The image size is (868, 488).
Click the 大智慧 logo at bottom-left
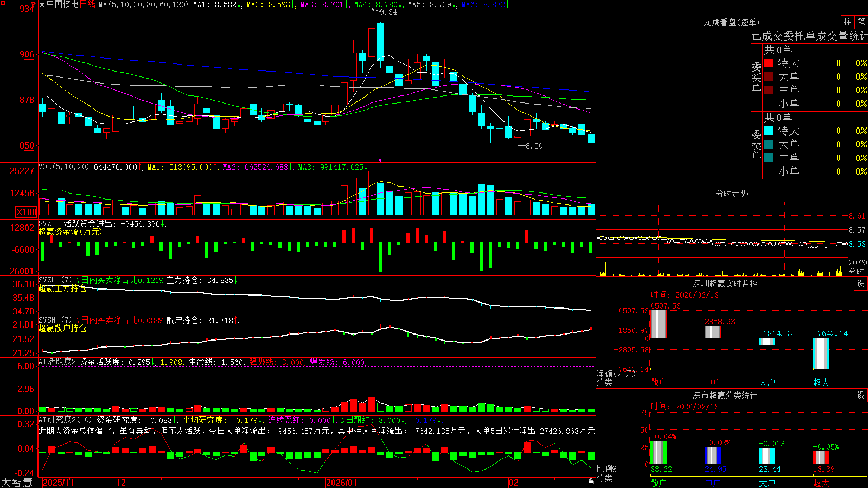17,483
